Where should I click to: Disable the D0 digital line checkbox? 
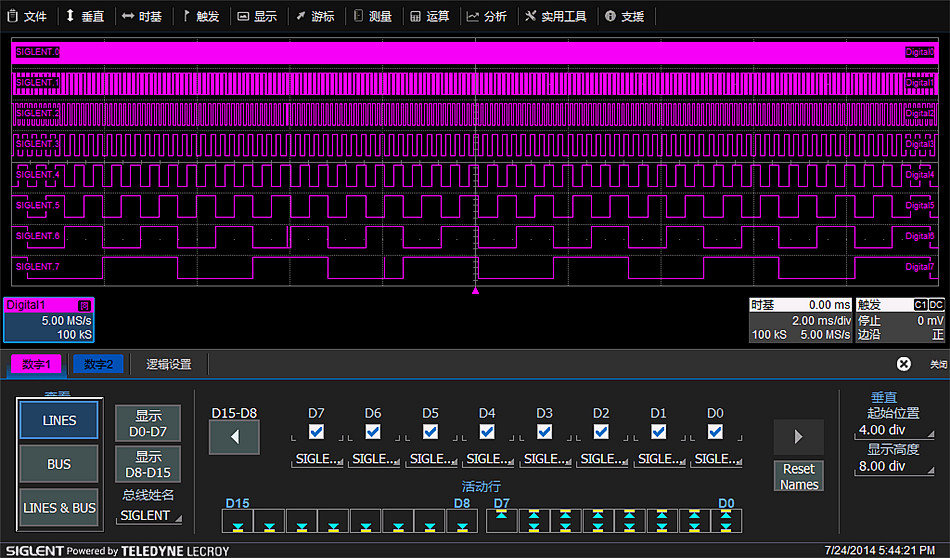tap(715, 432)
